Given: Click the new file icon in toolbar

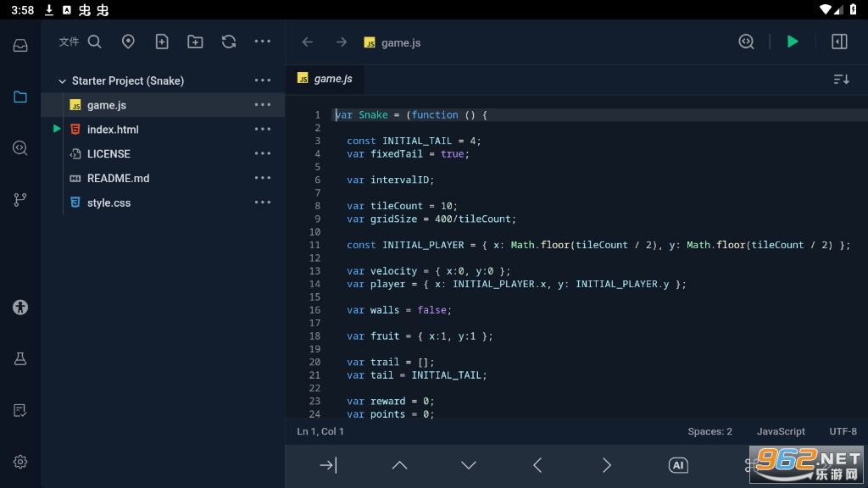Looking at the screenshot, I should tap(162, 42).
